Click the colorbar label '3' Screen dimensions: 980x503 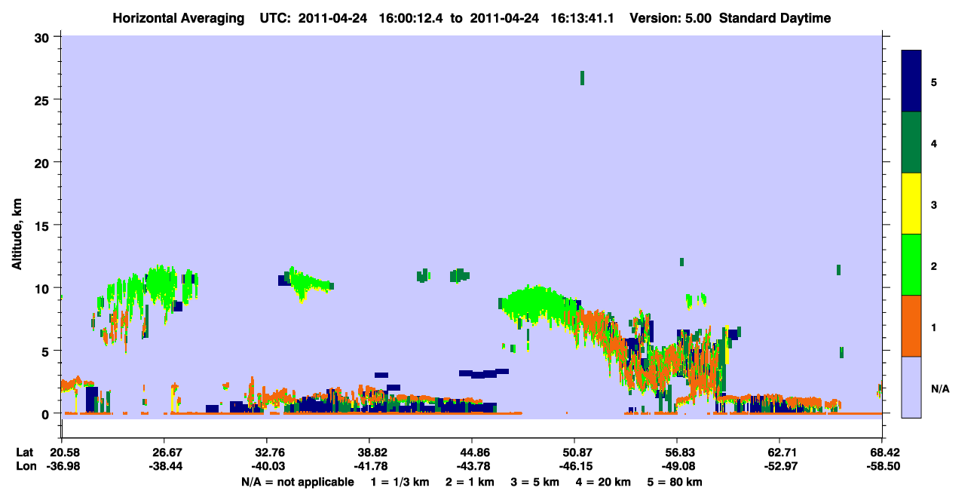934,204
